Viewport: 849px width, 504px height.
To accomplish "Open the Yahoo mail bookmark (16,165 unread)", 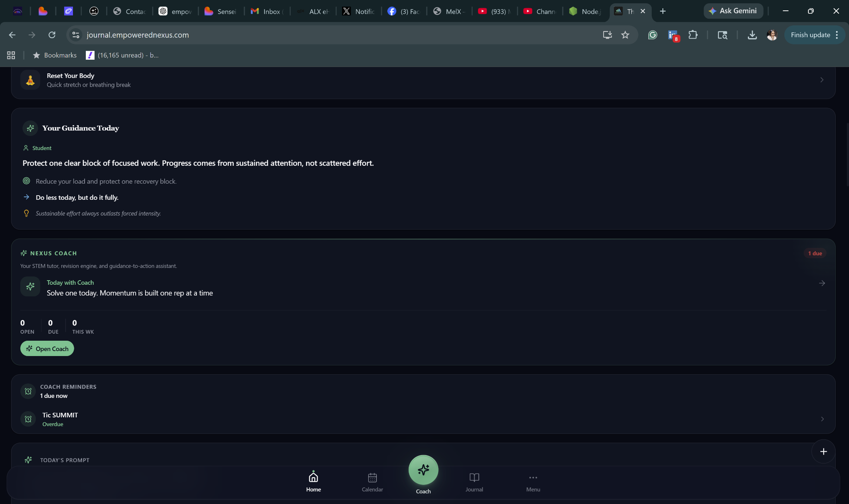I will tap(122, 55).
